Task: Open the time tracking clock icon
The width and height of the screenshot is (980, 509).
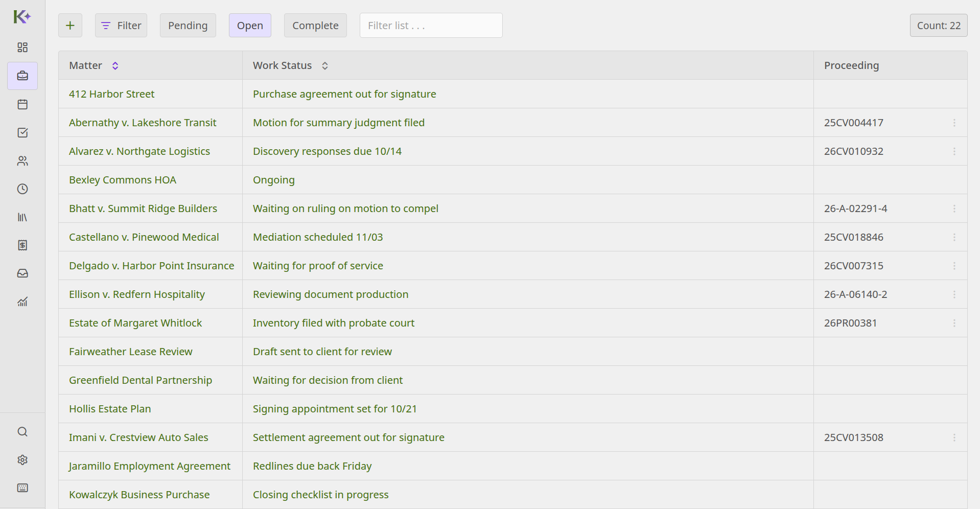Action: [x=22, y=189]
